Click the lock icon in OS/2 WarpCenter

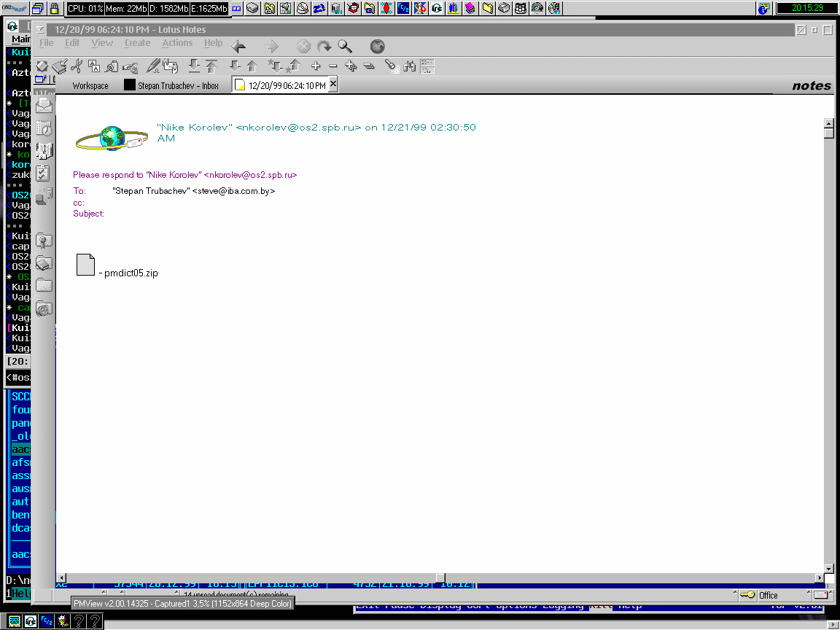(x=54, y=8)
